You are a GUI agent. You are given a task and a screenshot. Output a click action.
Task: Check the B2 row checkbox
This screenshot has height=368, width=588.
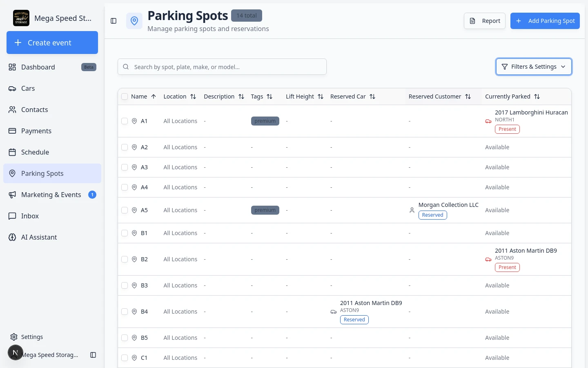(x=125, y=259)
